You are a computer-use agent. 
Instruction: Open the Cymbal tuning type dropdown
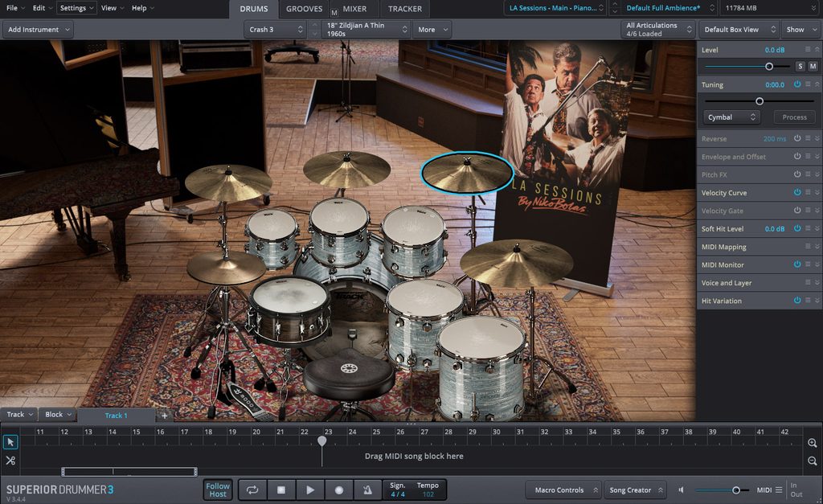(x=731, y=117)
